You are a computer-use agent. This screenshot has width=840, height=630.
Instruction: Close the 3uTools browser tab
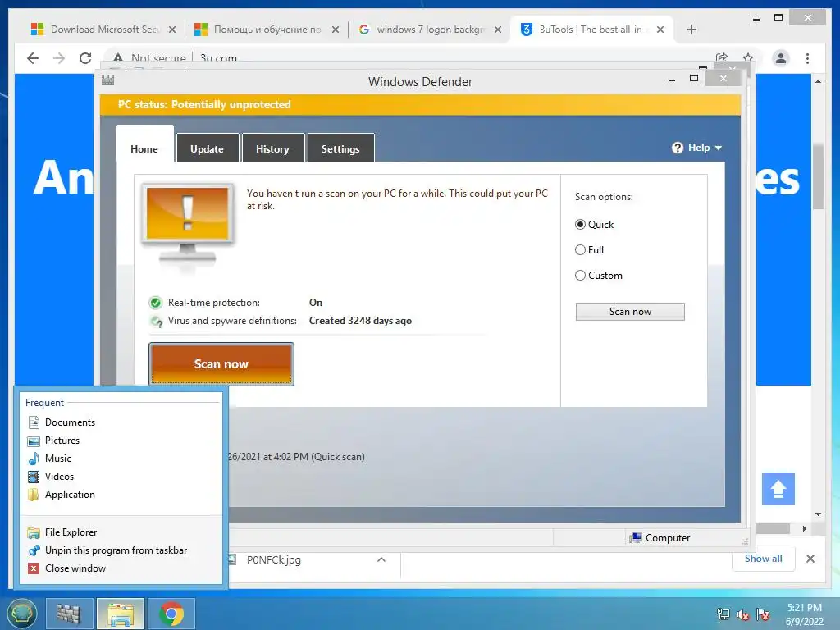coord(660,30)
